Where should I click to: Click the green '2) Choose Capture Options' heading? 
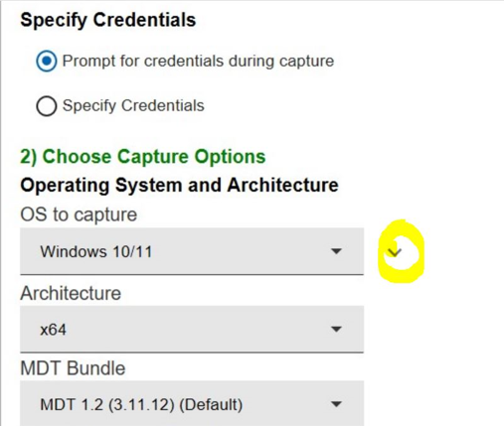[143, 157]
